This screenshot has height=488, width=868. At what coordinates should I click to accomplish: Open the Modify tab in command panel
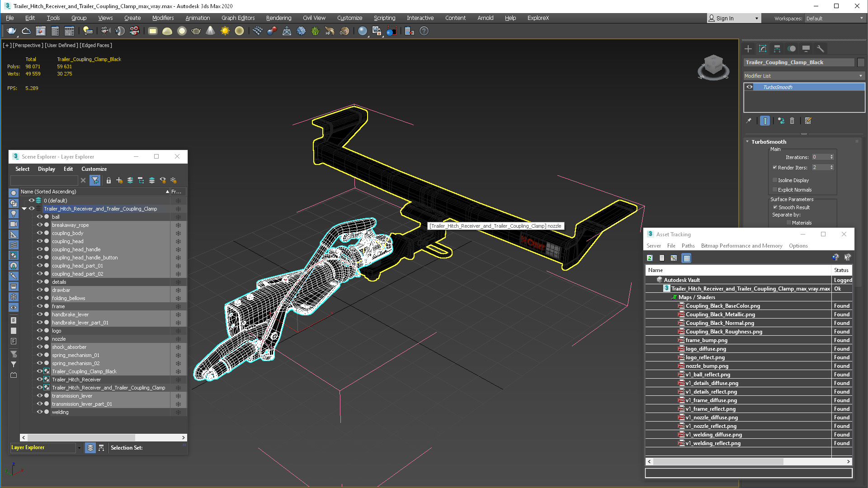pyautogui.click(x=763, y=49)
